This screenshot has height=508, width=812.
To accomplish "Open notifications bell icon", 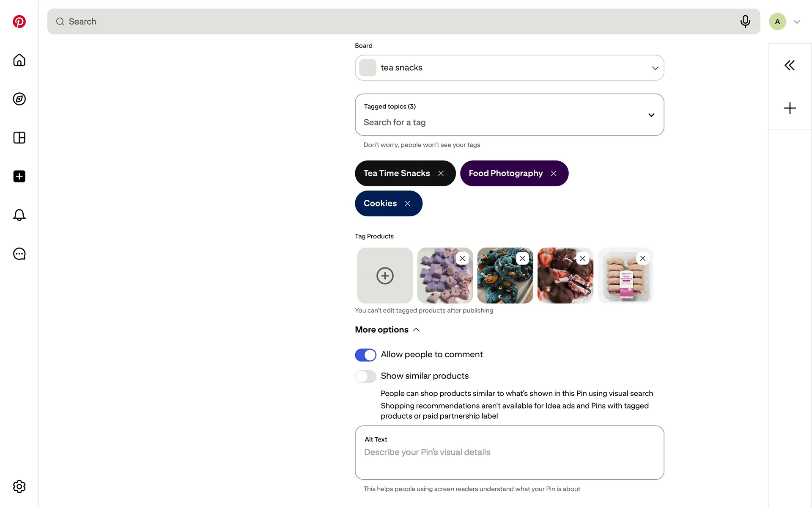I will 19,215.
